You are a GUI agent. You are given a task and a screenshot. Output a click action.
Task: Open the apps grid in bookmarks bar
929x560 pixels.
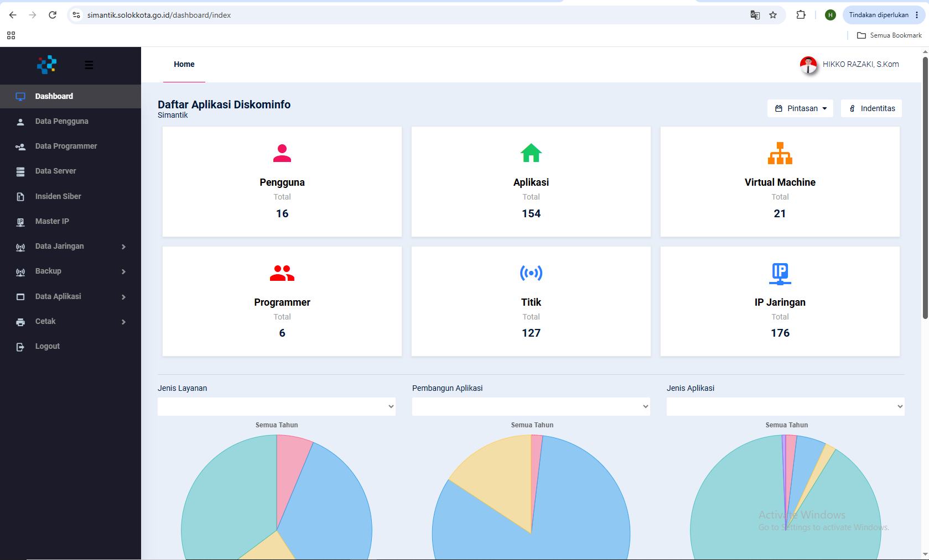point(11,35)
